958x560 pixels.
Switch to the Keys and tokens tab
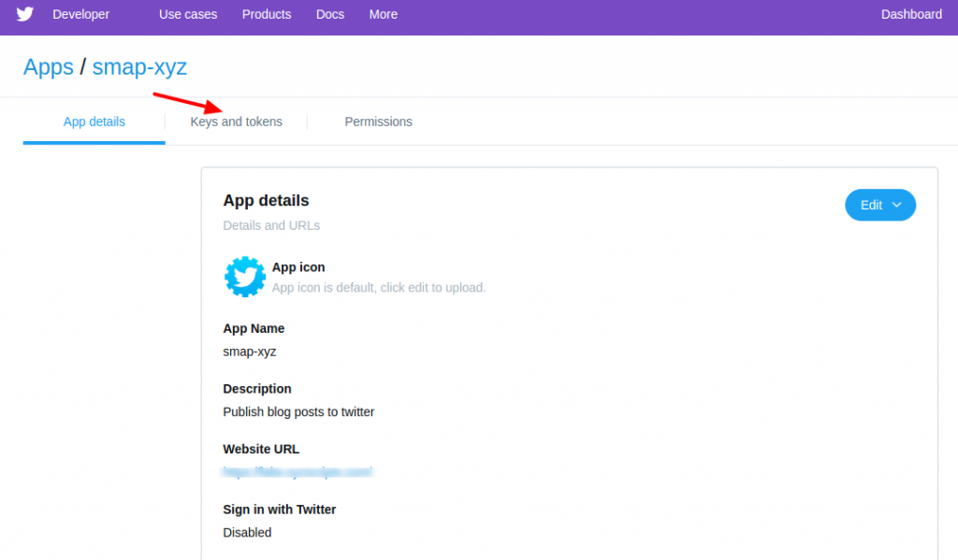pos(236,122)
